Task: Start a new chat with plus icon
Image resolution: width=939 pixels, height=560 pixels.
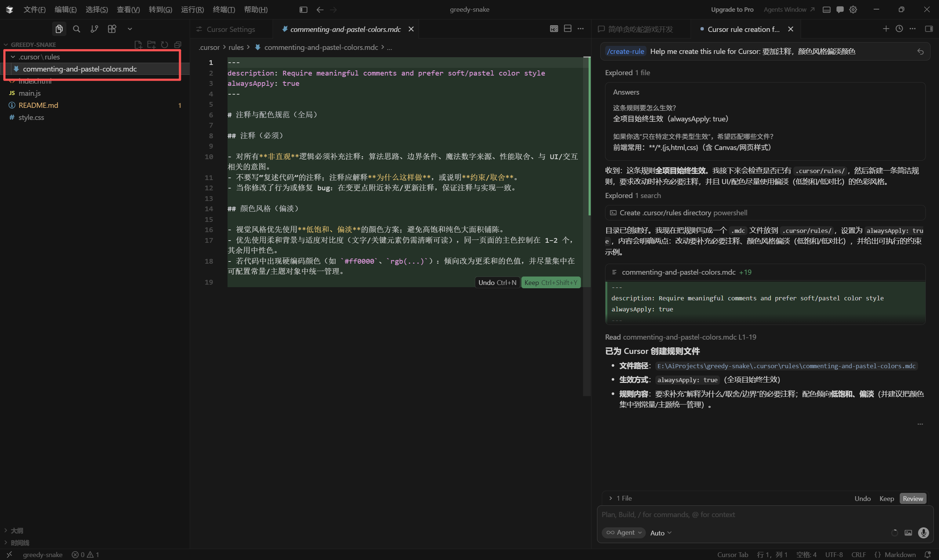Action: click(x=886, y=29)
